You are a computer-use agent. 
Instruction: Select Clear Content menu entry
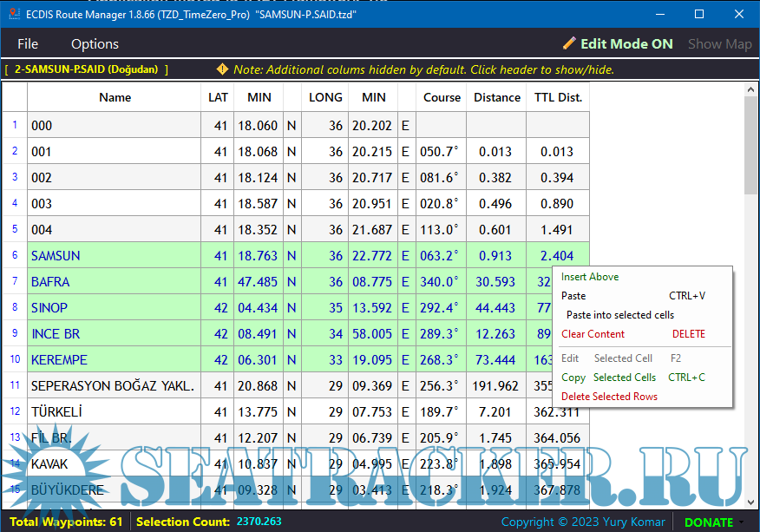tap(593, 334)
